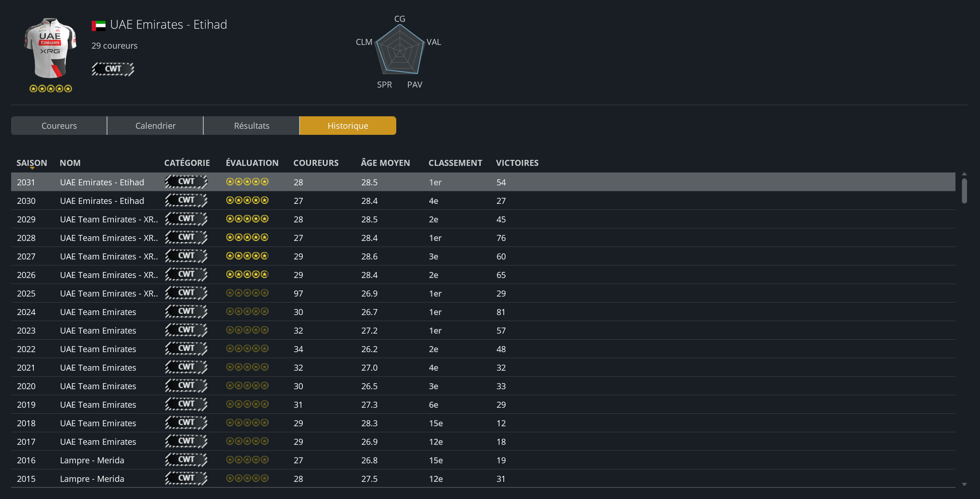This screenshot has height=499, width=980.
Task: Open the Résultats tab
Action: [x=251, y=126]
